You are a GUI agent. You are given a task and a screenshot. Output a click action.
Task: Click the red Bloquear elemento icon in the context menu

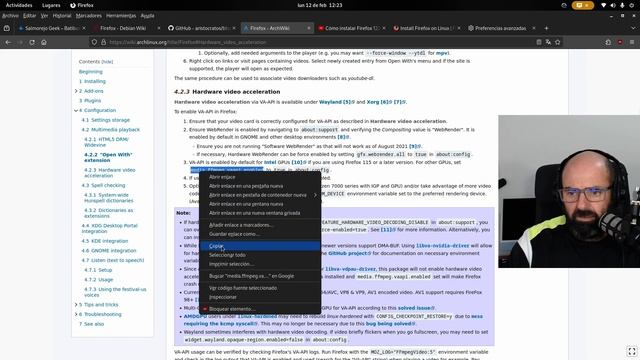205,309
